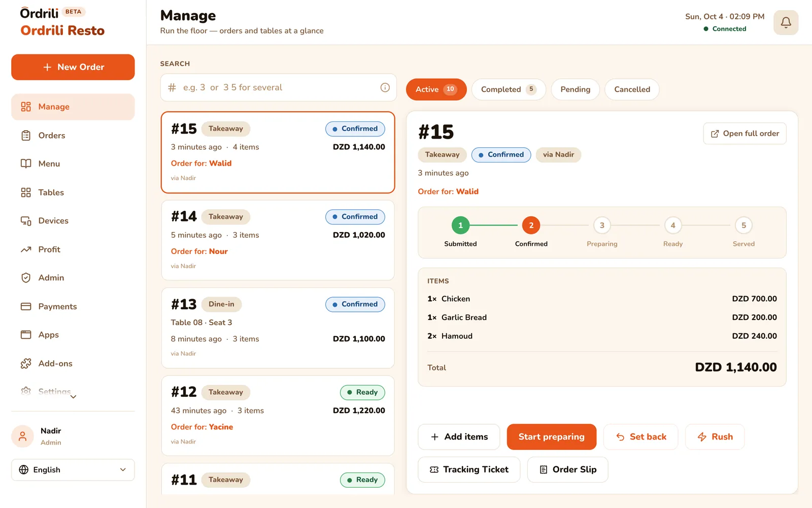The image size is (812, 508).
Task: Select Ready step 4 in progress
Action: [673, 226]
